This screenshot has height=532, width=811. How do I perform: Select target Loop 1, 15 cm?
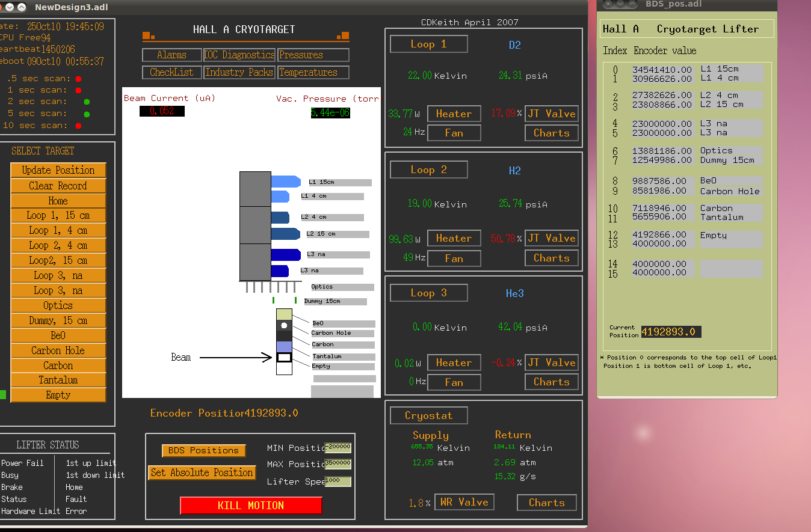tap(58, 215)
